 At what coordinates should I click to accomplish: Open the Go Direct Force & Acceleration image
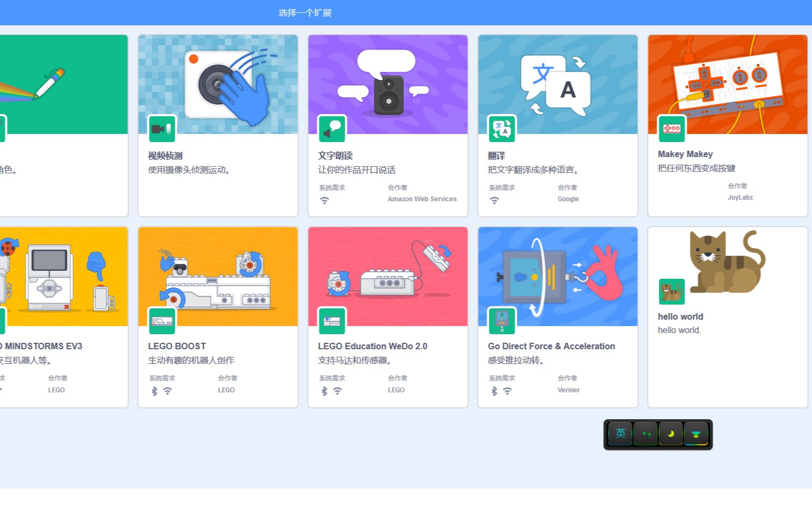558,277
